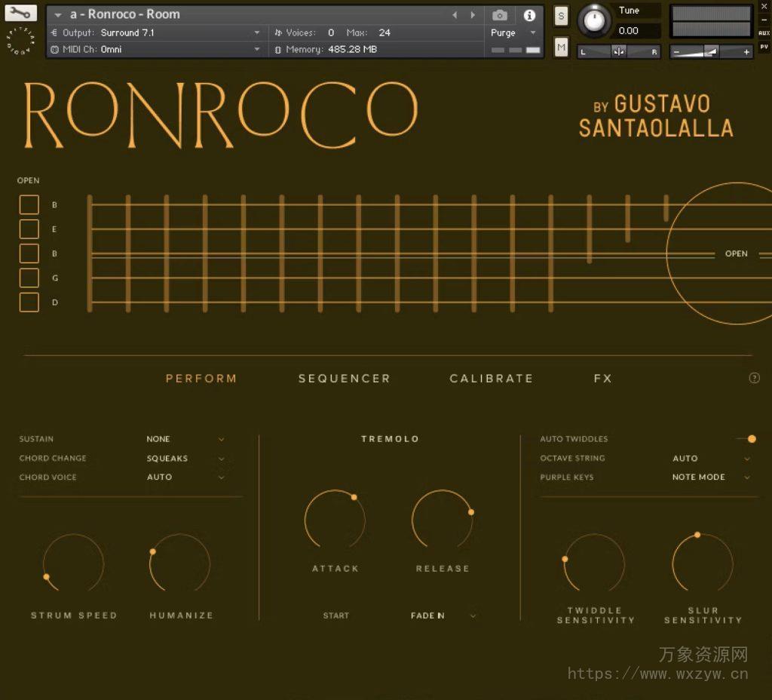Solo the Ronroco instrument with S button

pyautogui.click(x=560, y=15)
